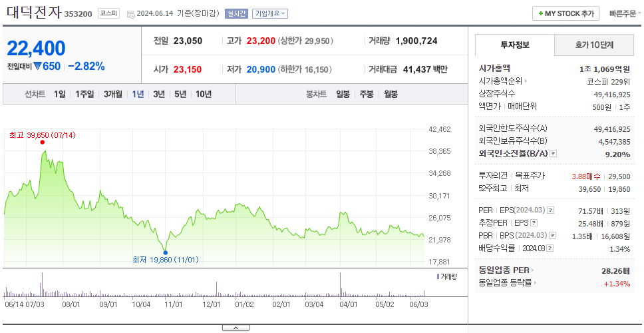
Task: Click the 상한가 29,950 text
Action: pyautogui.click(x=305, y=41)
